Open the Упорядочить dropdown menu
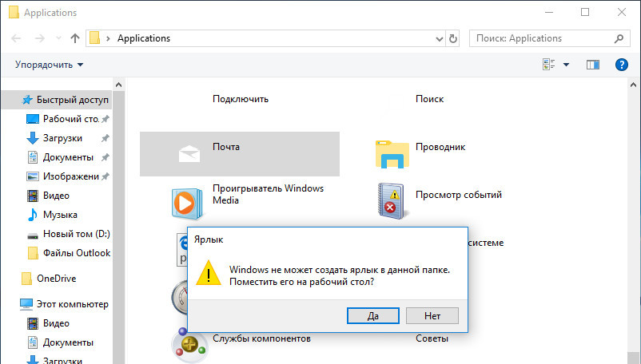641x364 pixels. (x=49, y=65)
